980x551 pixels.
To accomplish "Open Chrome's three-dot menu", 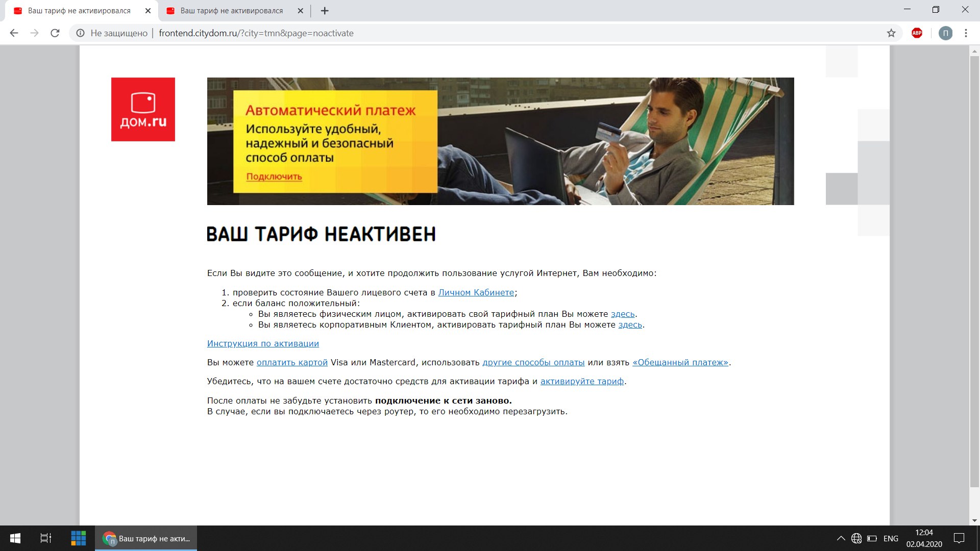I will (x=966, y=33).
